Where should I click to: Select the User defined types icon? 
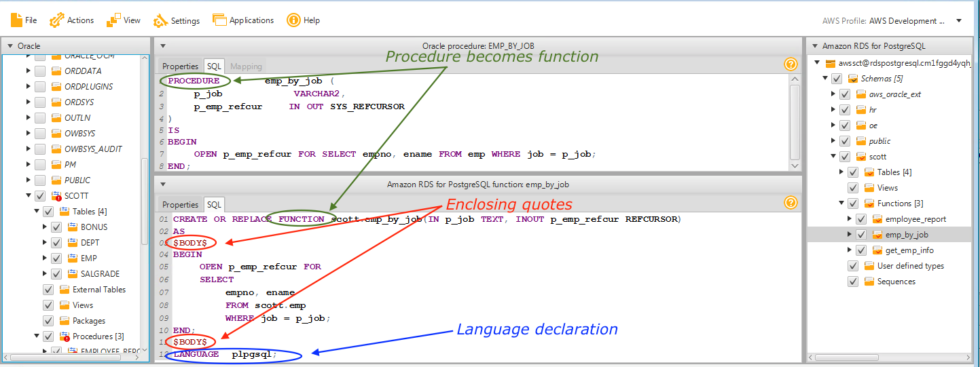pos(869,266)
